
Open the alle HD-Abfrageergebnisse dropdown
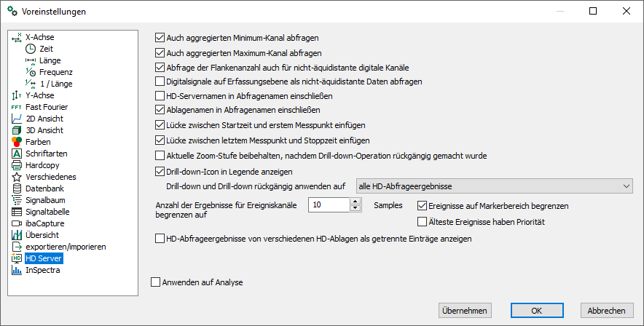coord(495,186)
